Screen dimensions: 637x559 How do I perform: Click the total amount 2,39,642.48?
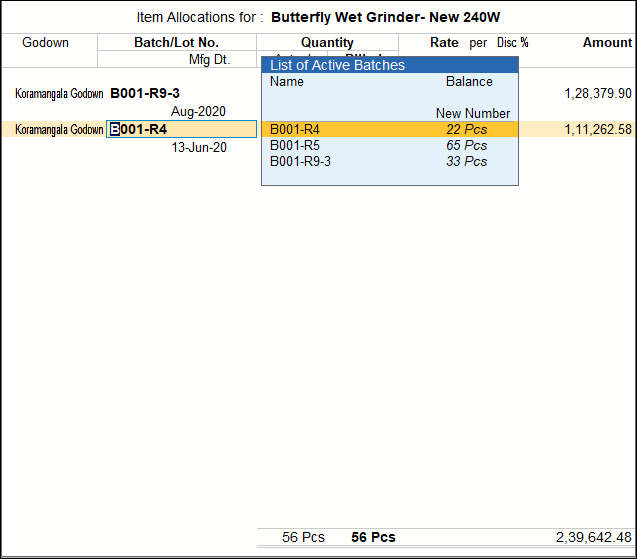tap(594, 537)
